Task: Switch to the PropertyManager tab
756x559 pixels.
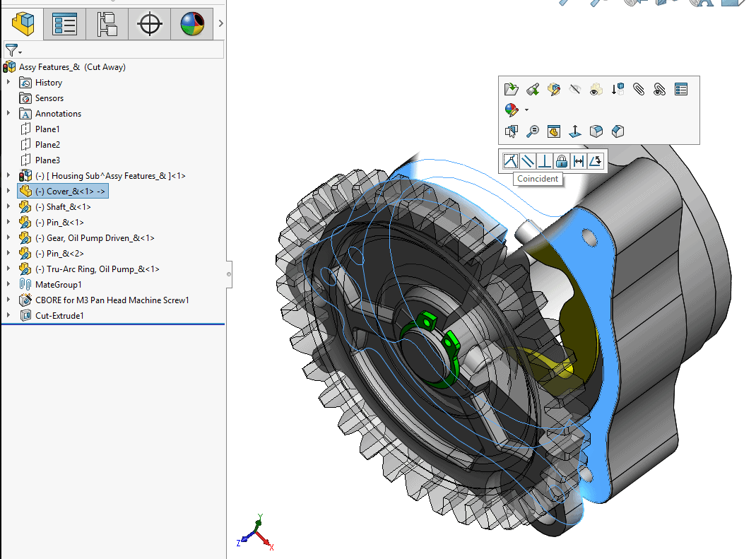Action: click(64, 23)
